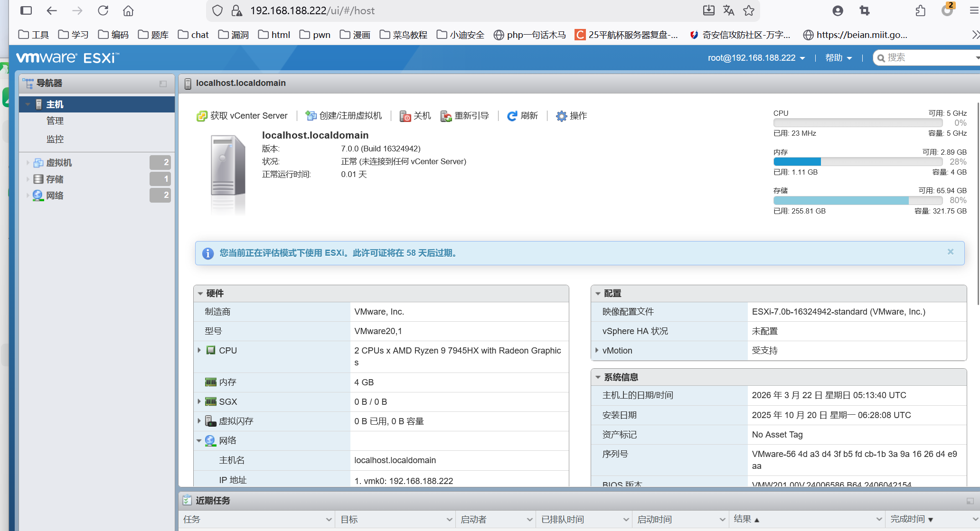Collapse the hardware Networking (网络) row
This screenshot has width=980, height=531.
click(x=199, y=441)
